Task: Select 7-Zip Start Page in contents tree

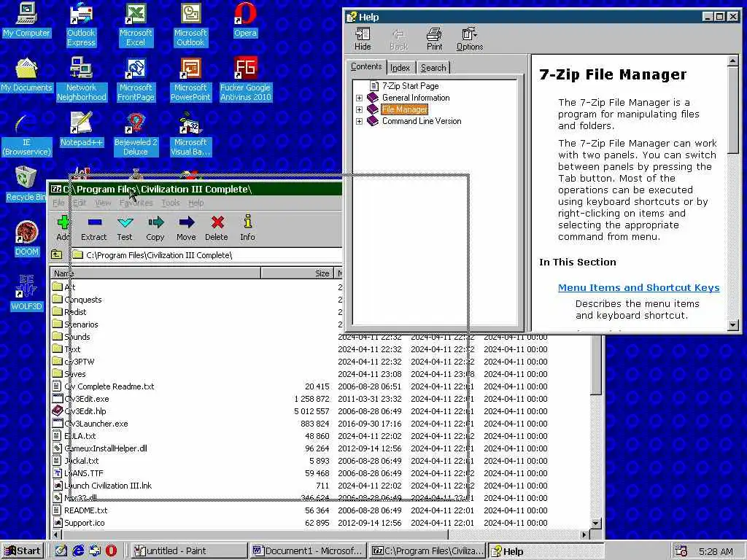Action: click(410, 86)
